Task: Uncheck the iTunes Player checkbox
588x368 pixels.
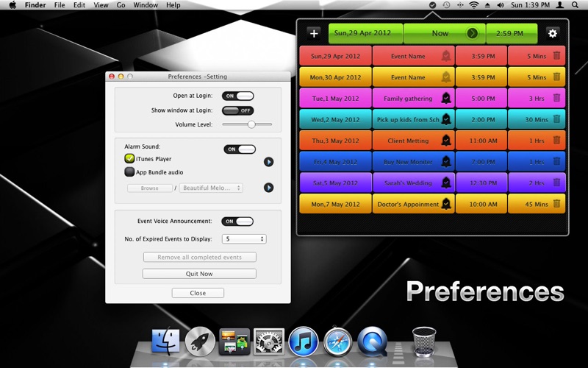Action: click(x=129, y=158)
